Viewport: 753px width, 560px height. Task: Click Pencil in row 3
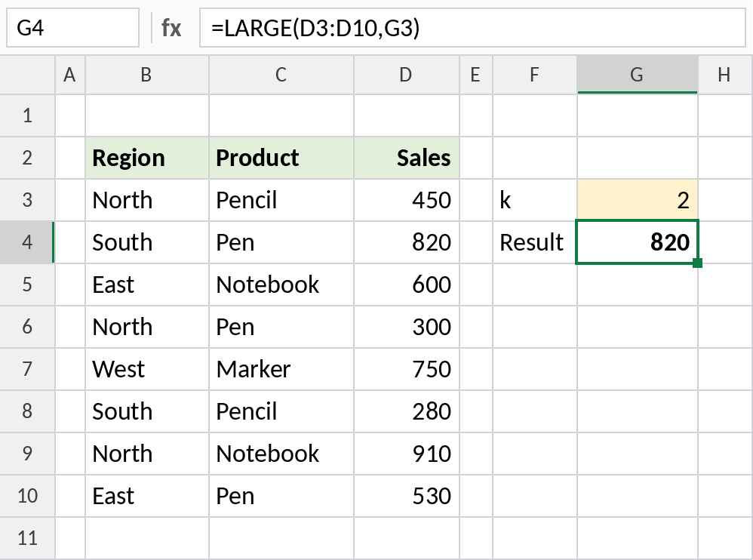[x=281, y=200]
